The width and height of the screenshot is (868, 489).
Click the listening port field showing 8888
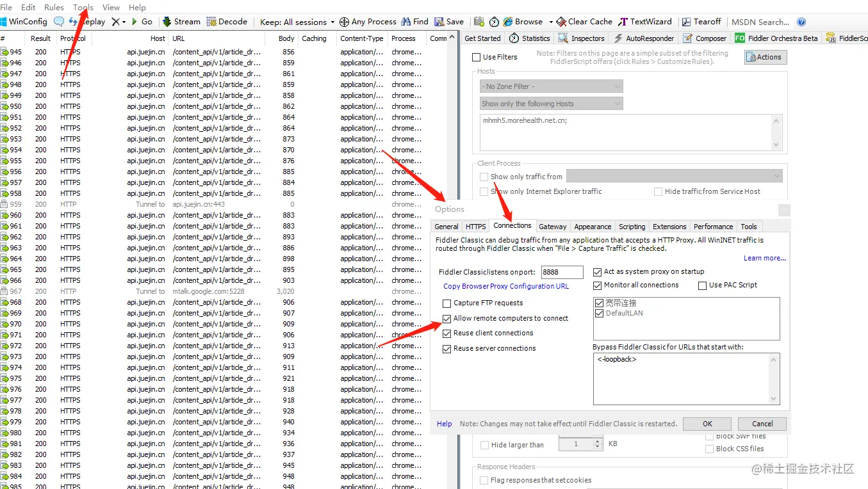coord(562,272)
